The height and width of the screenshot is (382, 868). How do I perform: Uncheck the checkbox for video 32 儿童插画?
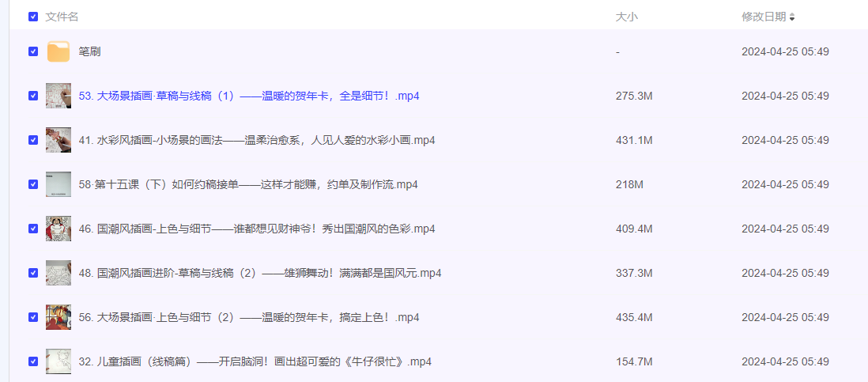tap(33, 361)
